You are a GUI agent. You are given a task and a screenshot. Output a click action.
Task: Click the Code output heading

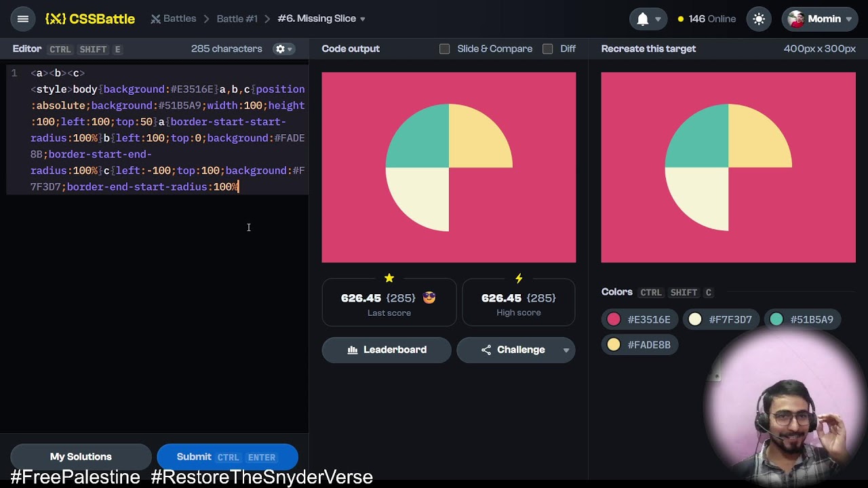tap(351, 49)
